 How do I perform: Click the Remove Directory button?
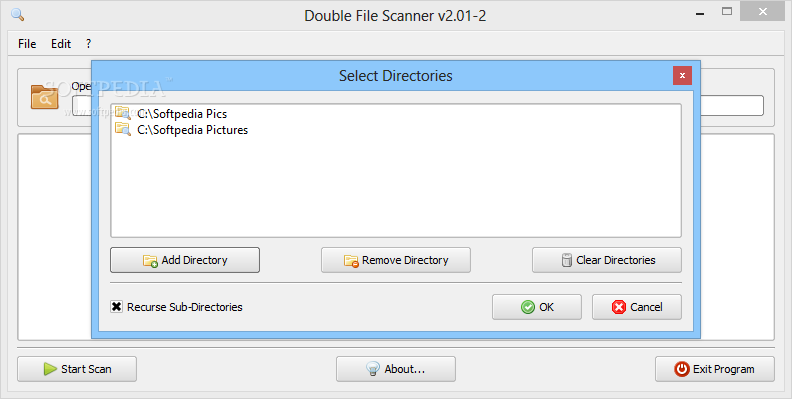[396, 260]
